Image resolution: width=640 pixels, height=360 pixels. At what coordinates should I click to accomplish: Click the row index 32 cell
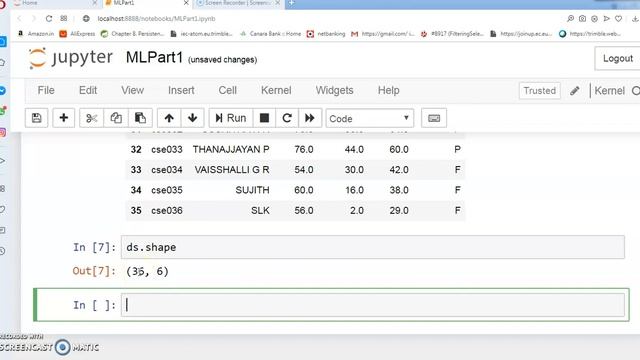[x=136, y=149]
